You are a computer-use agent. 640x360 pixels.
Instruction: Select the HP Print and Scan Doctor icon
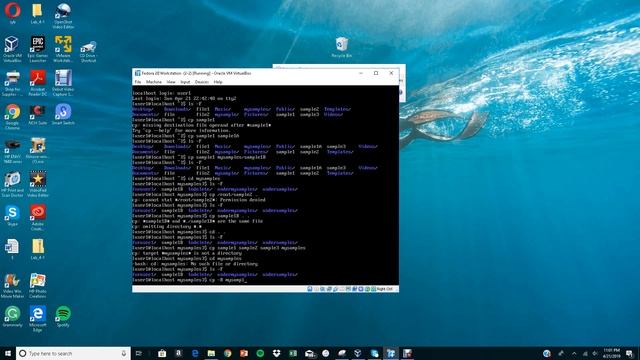click(12, 184)
